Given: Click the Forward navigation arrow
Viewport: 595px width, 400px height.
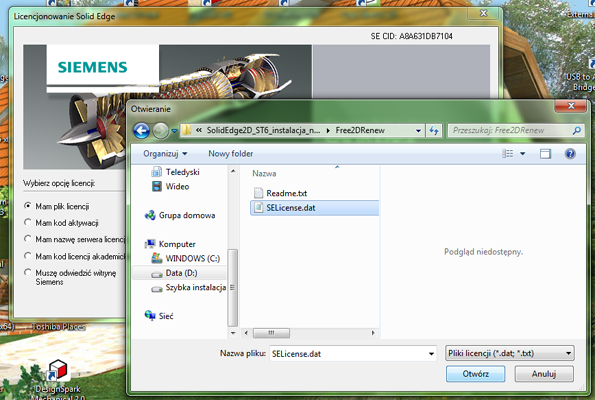Looking at the screenshot, I should 161,131.
